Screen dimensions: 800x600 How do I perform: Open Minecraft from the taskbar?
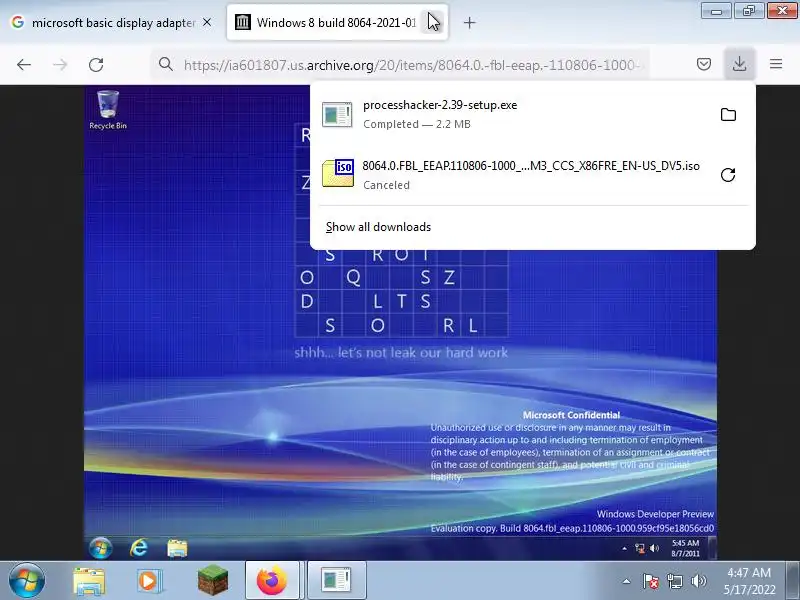coord(213,581)
